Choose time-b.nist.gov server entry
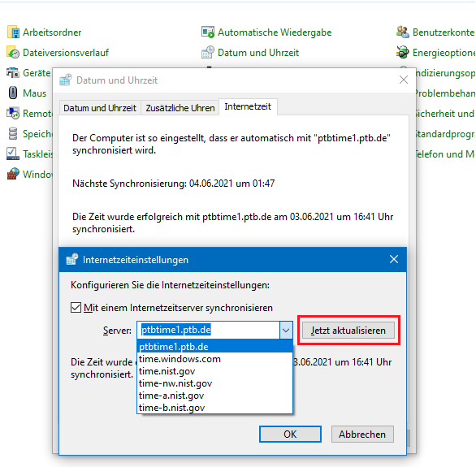 (x=215, y=408)
